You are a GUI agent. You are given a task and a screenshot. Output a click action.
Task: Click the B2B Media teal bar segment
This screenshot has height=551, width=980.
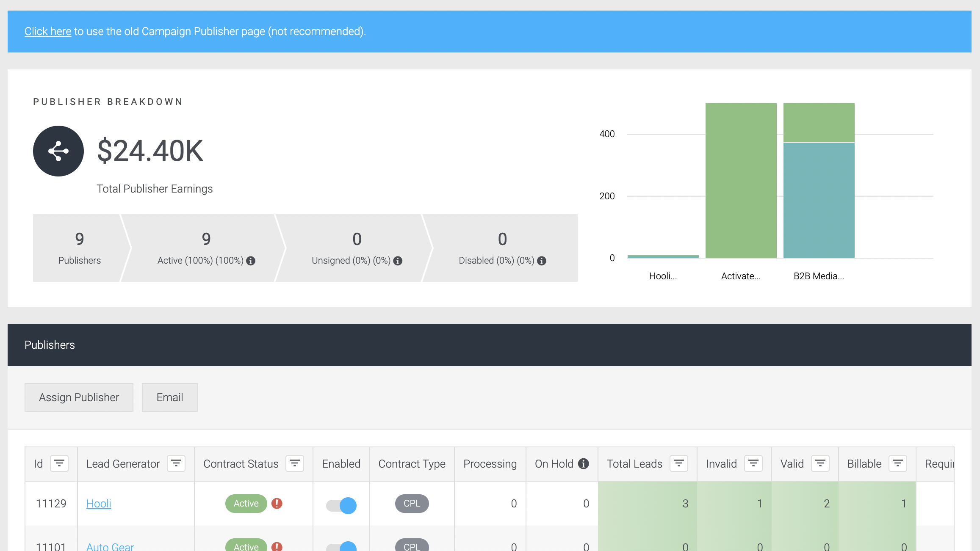tap(819, 200)
